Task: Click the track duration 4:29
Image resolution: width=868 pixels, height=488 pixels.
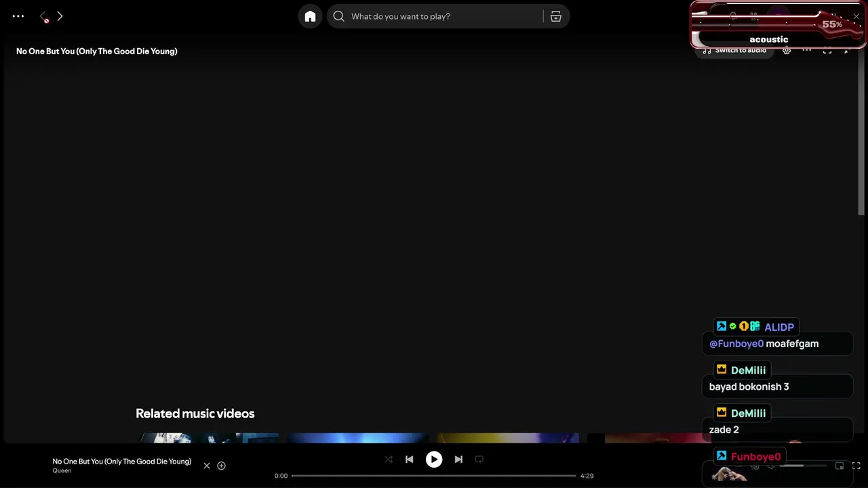Action: pyautogui.click(x=587, y=476)
